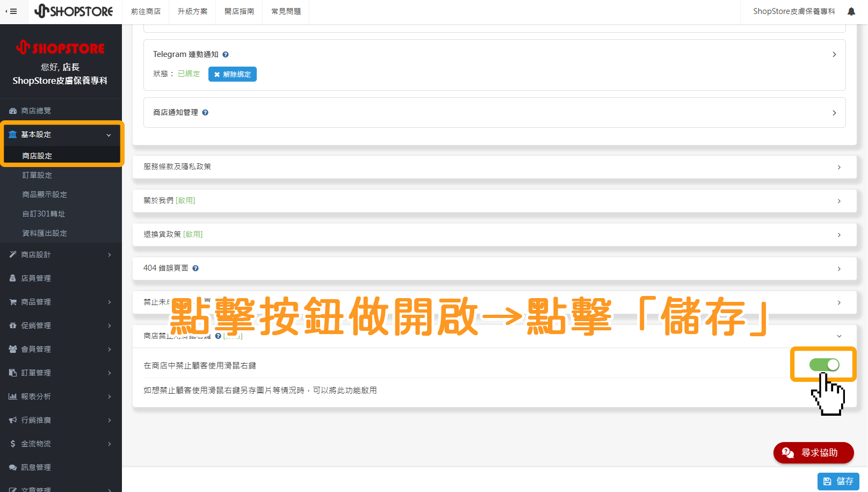Click the 儲存 save button
The height and width of the screenshot is (492, 868).
(x=838, y=481)
